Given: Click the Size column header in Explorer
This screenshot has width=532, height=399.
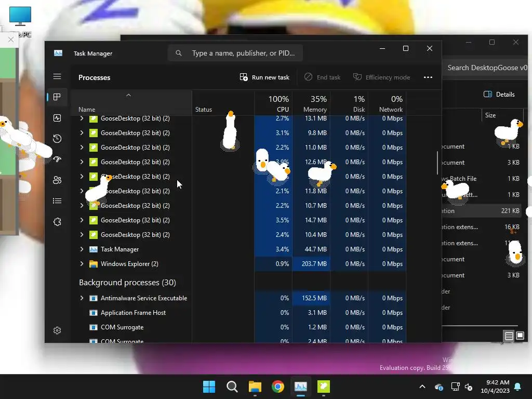Looking at the screenshot, I should point(502,115).
